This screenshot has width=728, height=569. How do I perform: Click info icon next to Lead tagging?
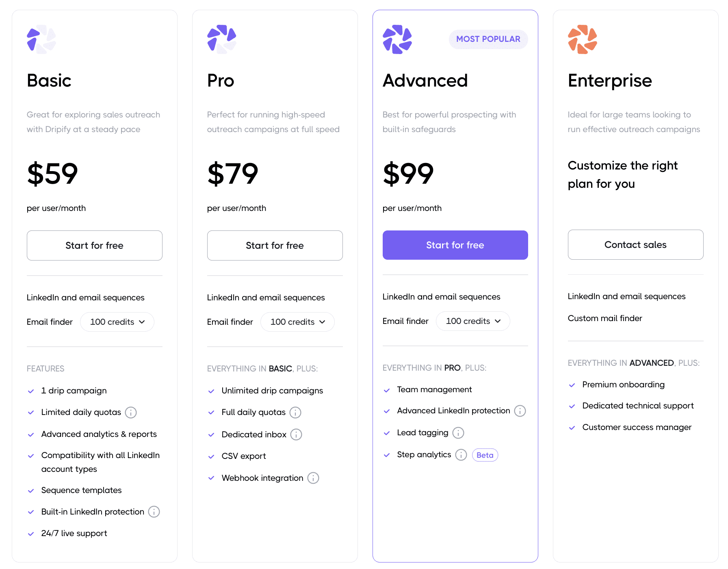coord(458,433)
